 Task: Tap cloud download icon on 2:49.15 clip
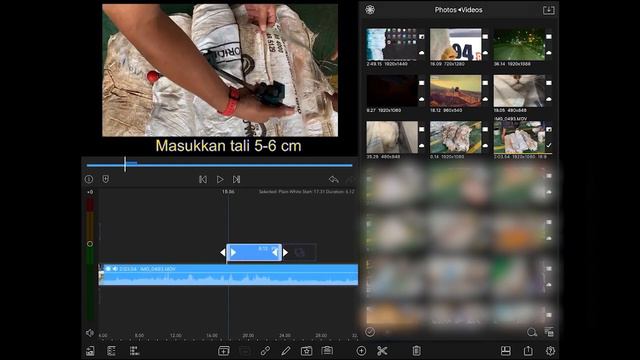422,53
